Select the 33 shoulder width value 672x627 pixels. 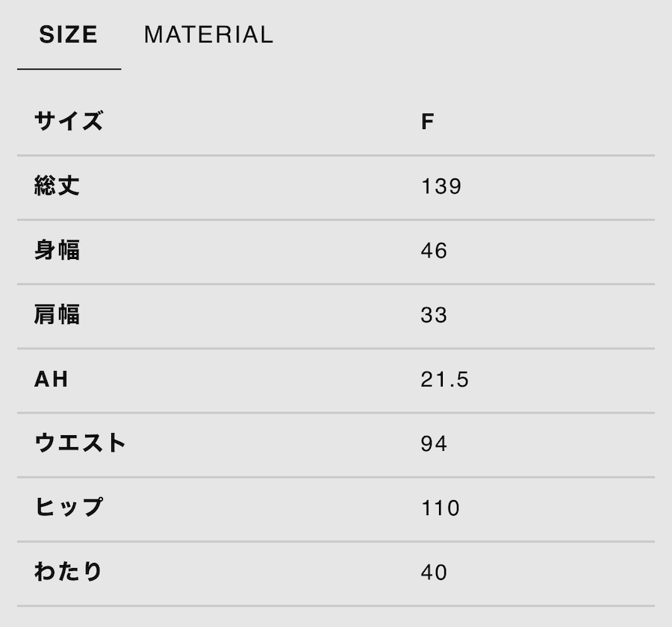click(434, 314)
